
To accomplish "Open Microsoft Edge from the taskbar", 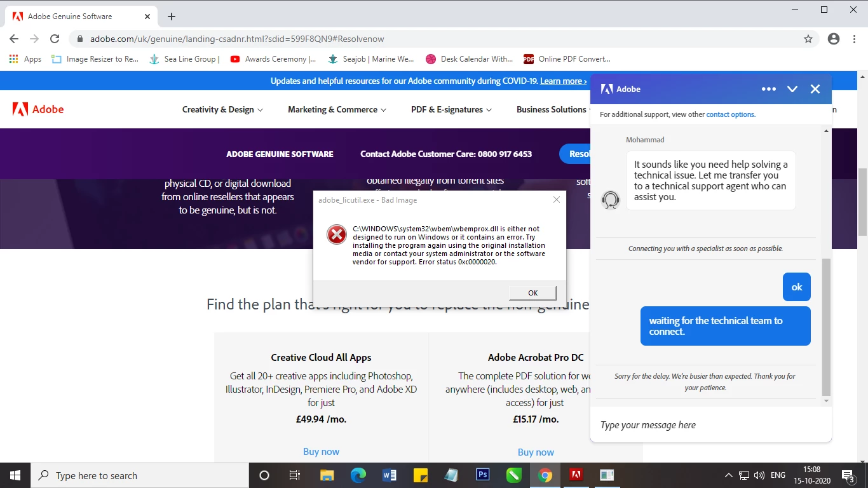I will click(x=358, y=475).
